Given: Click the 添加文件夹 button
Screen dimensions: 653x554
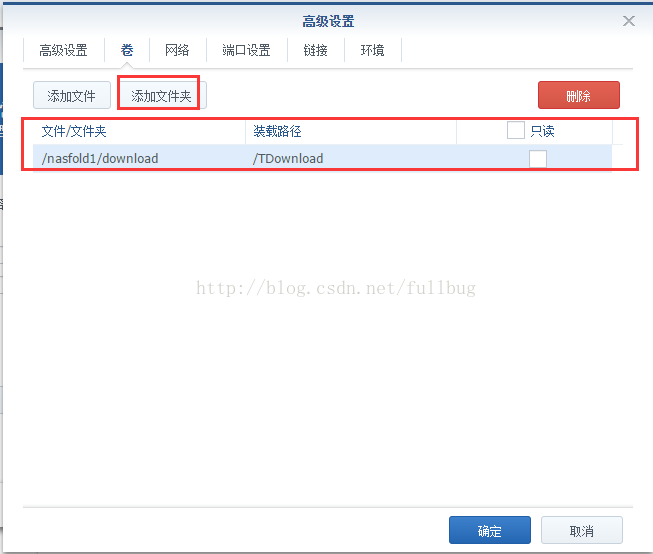Looking at the screenshot, I should 161,95.
